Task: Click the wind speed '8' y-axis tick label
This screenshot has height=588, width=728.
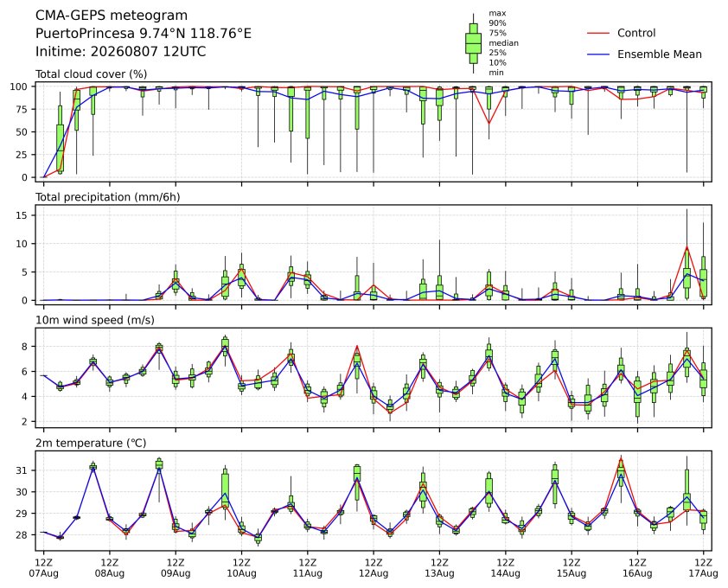Action: point(26,347)
